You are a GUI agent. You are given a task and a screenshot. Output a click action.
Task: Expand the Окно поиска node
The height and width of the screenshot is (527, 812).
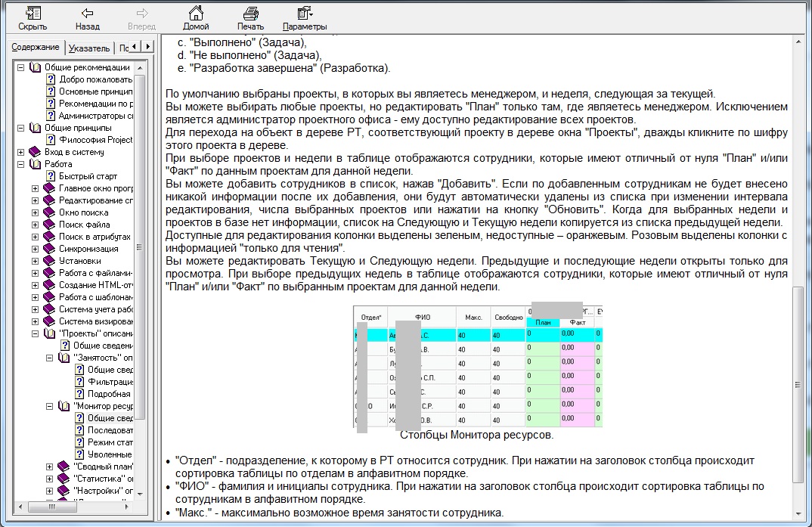point(36,212)
